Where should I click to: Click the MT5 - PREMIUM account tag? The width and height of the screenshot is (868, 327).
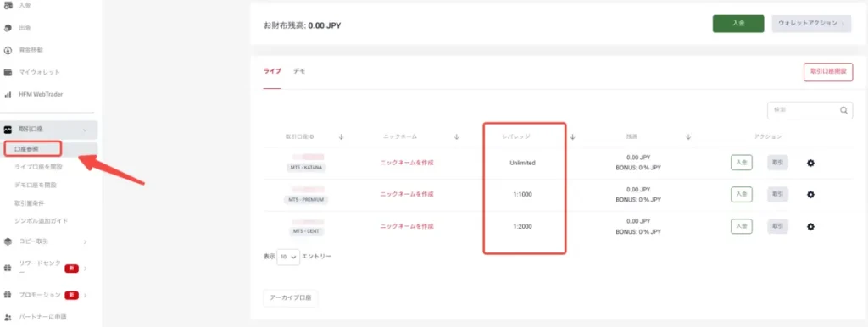click(307, 200)
